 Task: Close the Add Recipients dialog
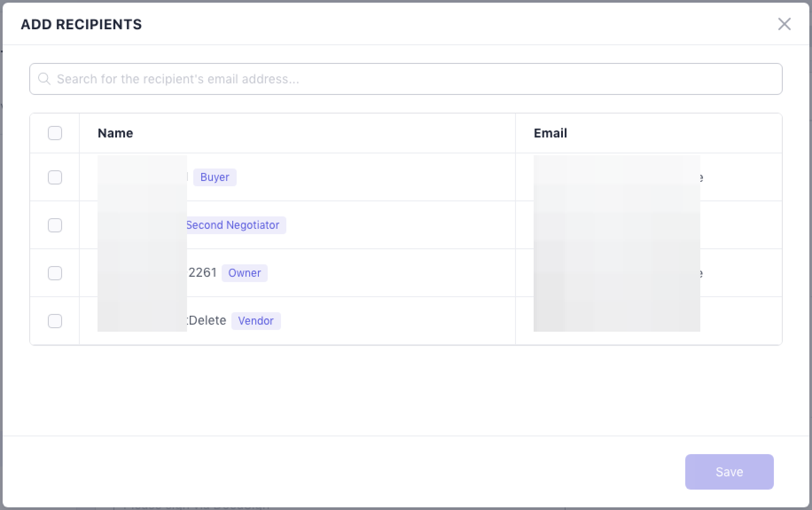[784, 24]
